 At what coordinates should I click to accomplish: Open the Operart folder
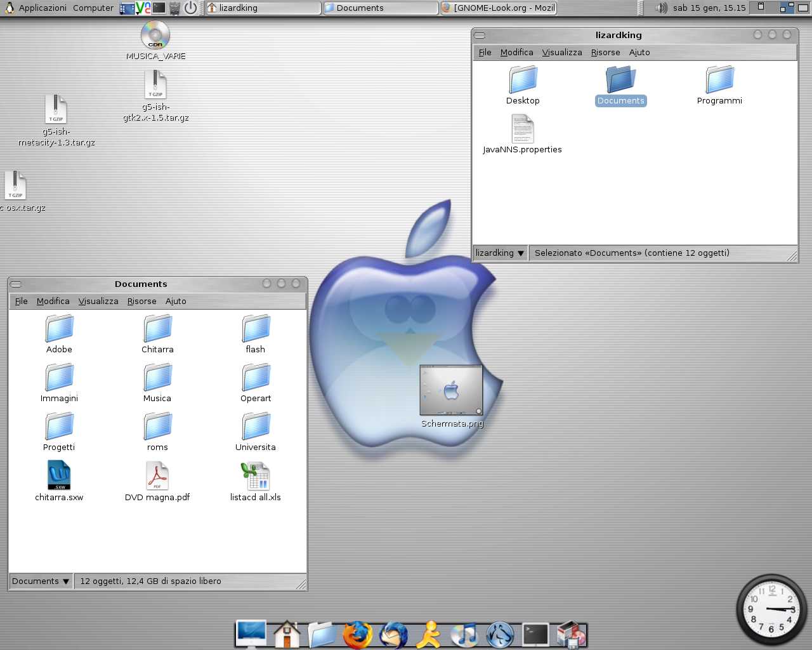(x=256, y=383)
